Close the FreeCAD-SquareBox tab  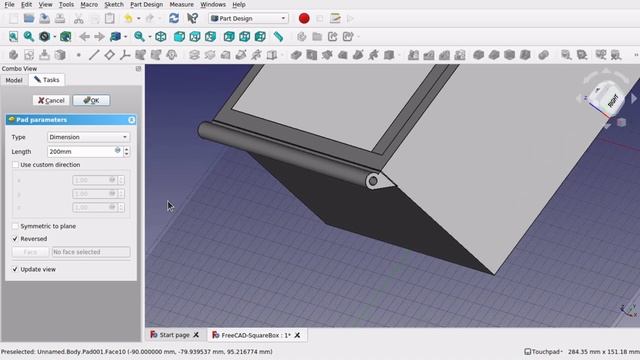tap(297, 335)
